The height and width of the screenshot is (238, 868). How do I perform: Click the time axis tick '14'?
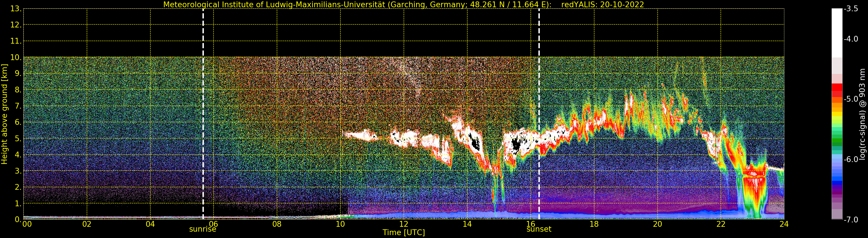point(467,224)
